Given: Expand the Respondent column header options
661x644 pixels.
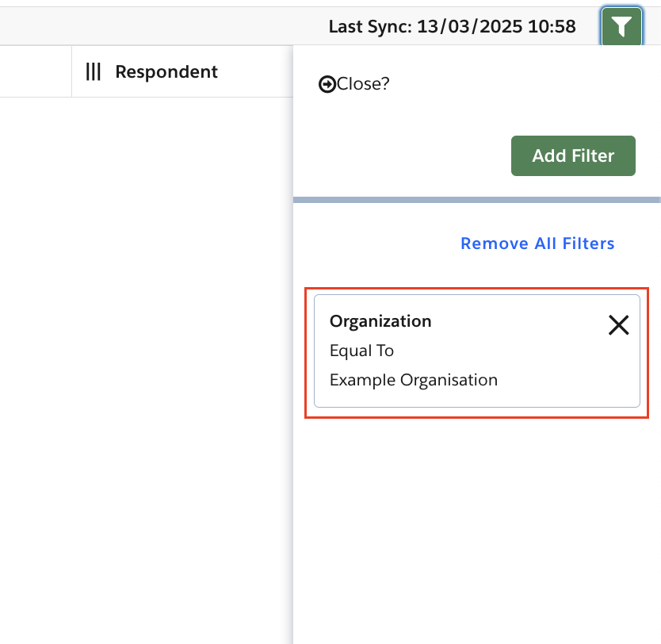Looking at the screenshot, I should coord(166,71).
